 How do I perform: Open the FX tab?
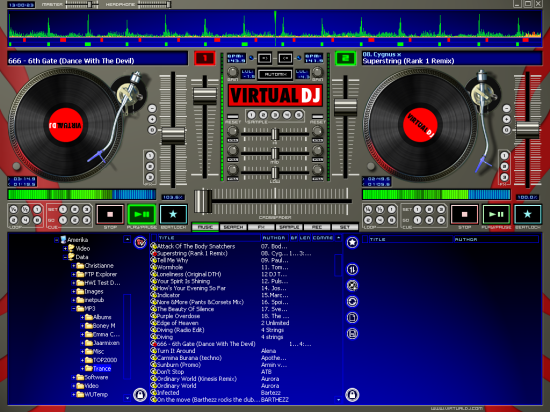pos(261,227)
